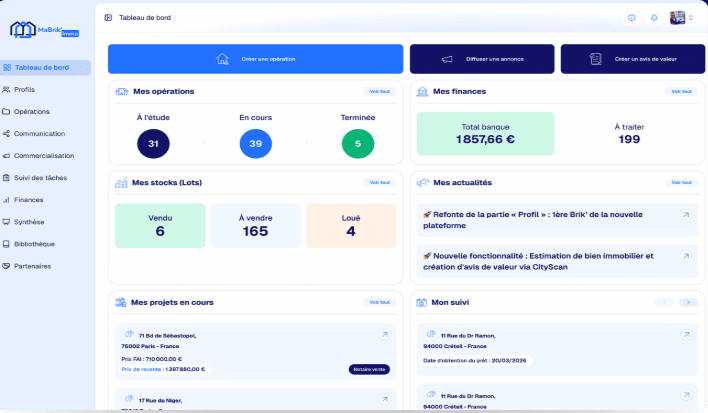
Task: Click Voir tout in Mes stocks (Lots)
Action: (380, 182)
